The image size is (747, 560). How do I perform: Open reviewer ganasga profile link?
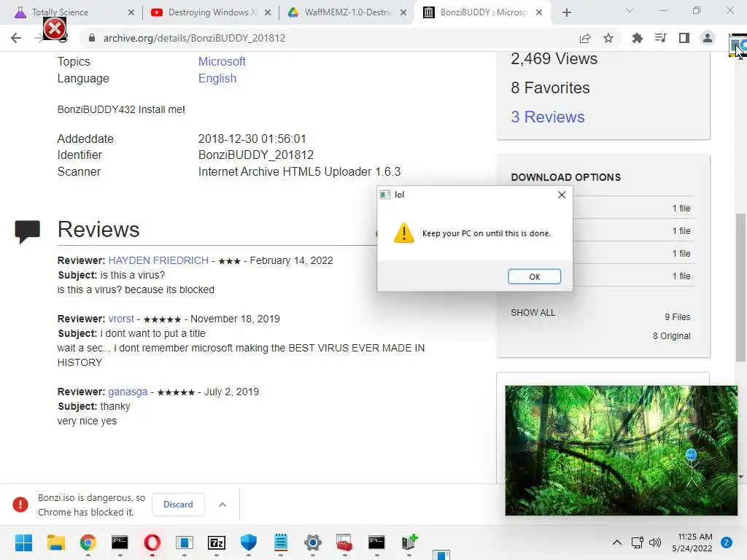click(x=128, y=392)
